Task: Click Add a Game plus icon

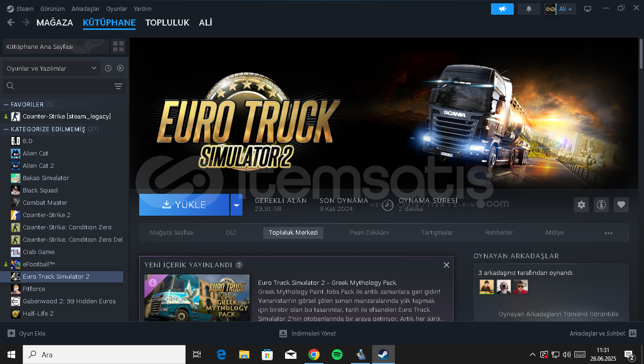Action: coord(11,333)
